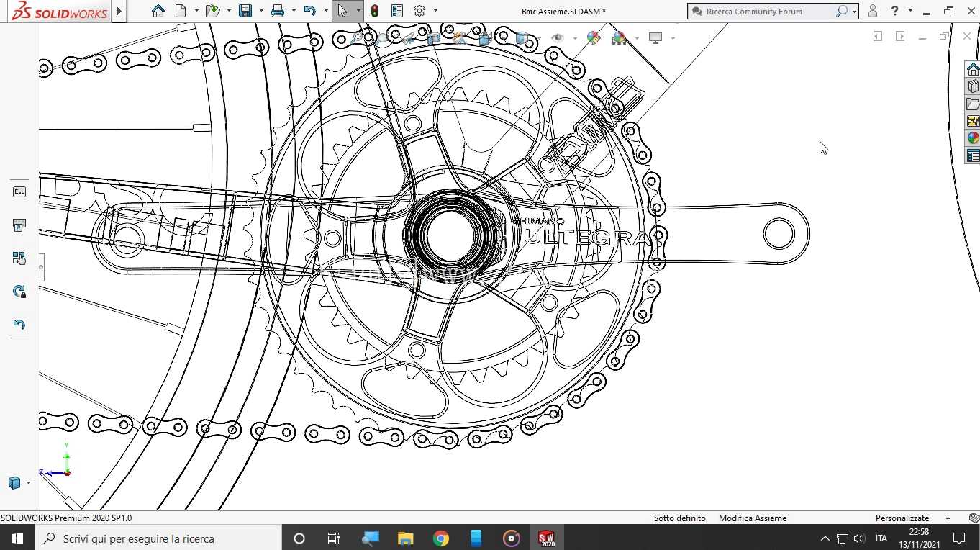Open the Help question mark
The width and height of the screenshot is (980, 550).
(894, 11)
